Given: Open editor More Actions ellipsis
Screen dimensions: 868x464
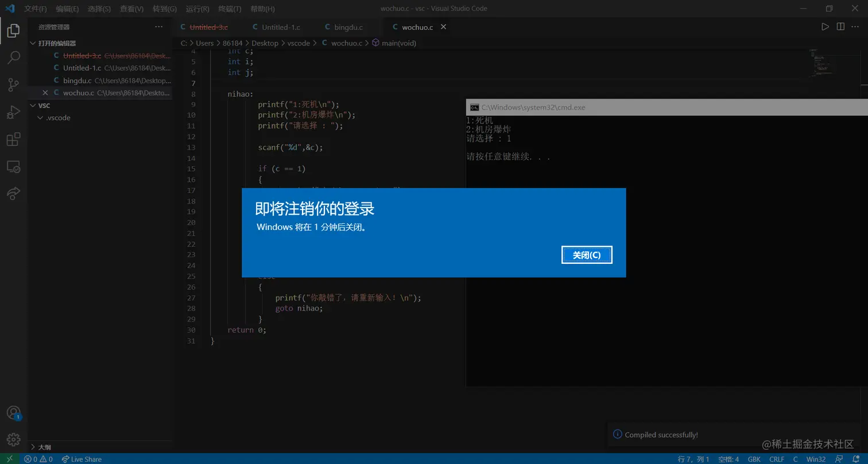Looking at the screenshot, I should click(856, 27).
